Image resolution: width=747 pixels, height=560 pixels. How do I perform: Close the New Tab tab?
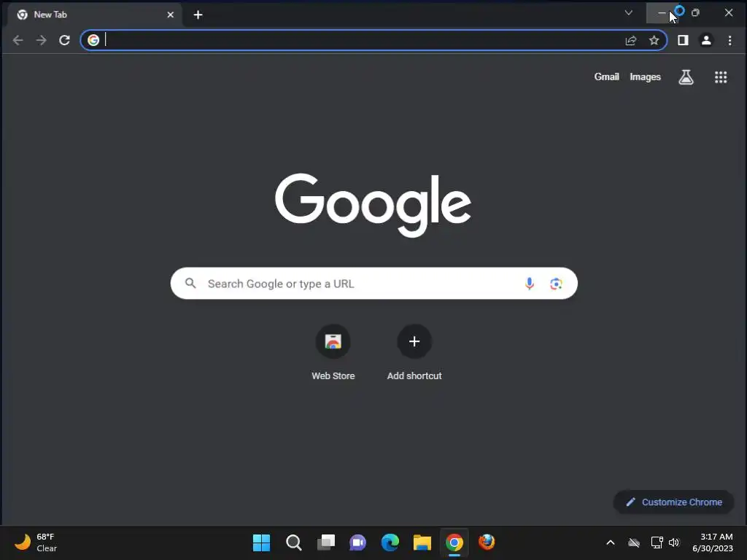171,15
